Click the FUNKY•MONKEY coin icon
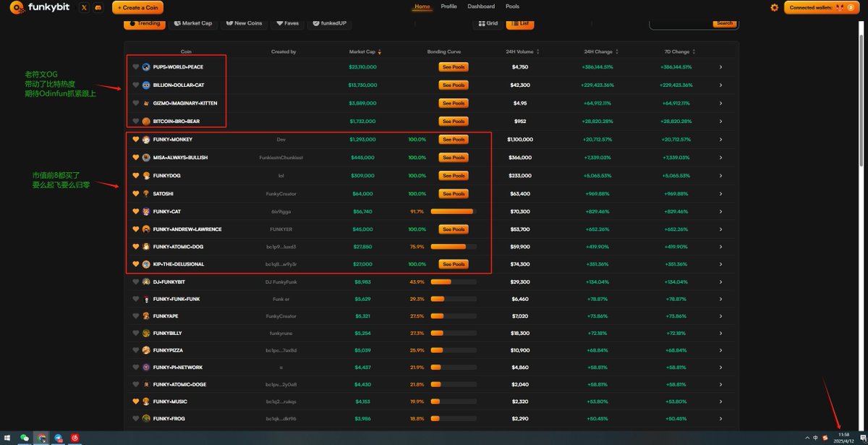Viewport: 868px width, 445px height. [146, 139]
